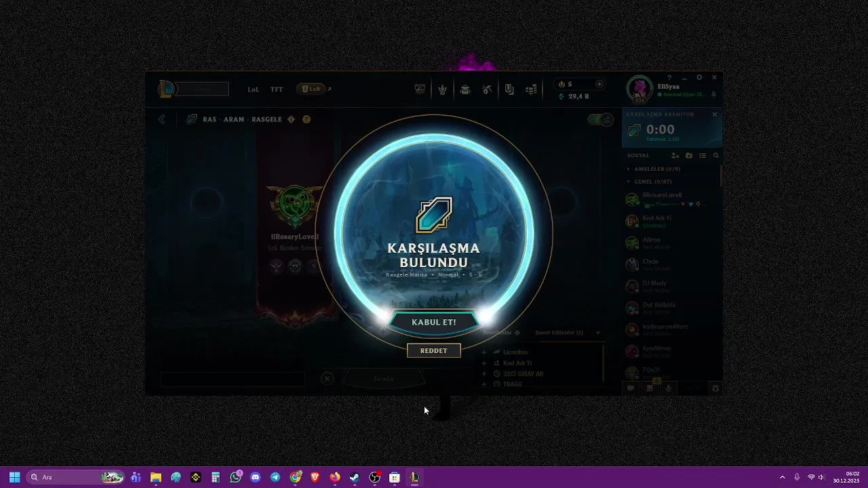The height and width of the screenshot is (488, 868).
Task: Open the TFT tab
Action: [x=277, y=89]
